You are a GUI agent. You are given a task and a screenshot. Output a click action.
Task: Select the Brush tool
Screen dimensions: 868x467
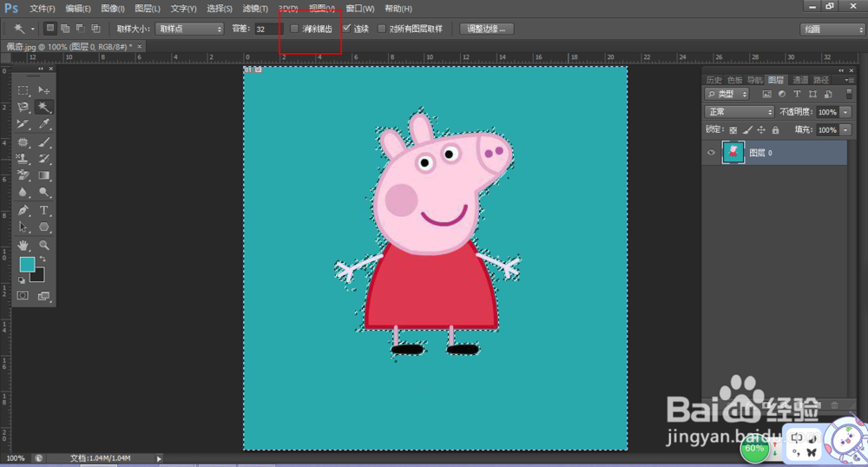click(x=43, y=141)
